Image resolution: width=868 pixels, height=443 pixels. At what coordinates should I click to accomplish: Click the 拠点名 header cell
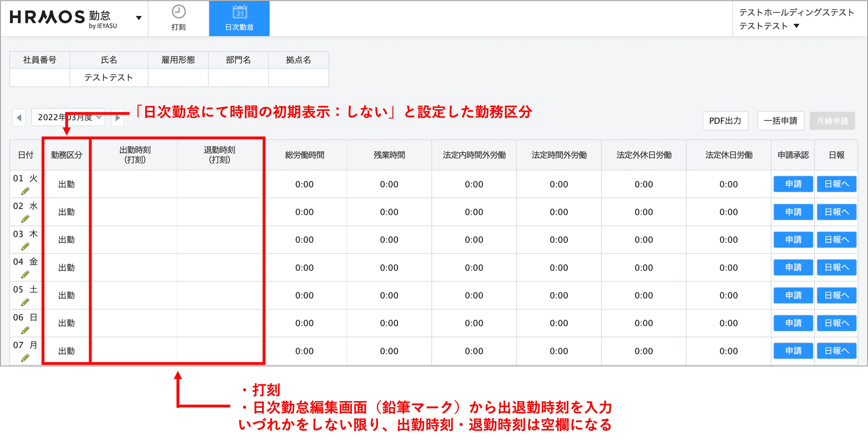(298, 60)
